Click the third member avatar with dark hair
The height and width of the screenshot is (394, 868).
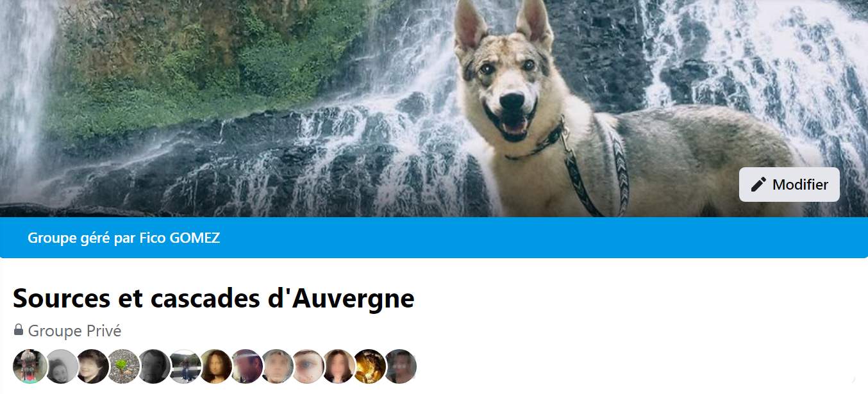(92, 366)
